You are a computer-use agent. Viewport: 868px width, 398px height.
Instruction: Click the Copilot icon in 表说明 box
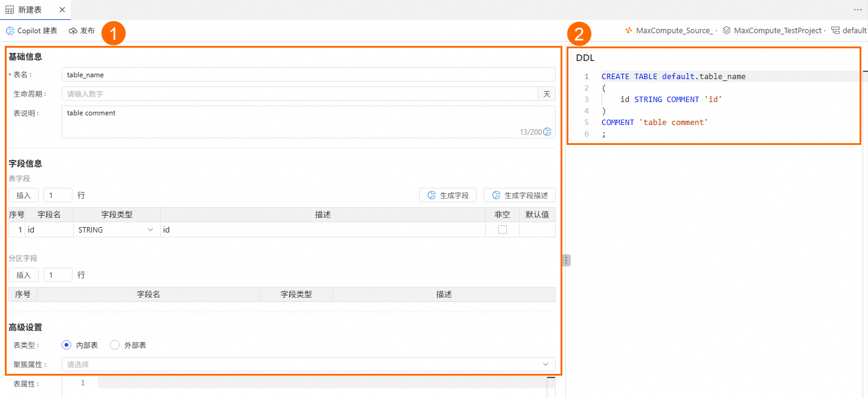pyautogui.click(x=547, y=132)
